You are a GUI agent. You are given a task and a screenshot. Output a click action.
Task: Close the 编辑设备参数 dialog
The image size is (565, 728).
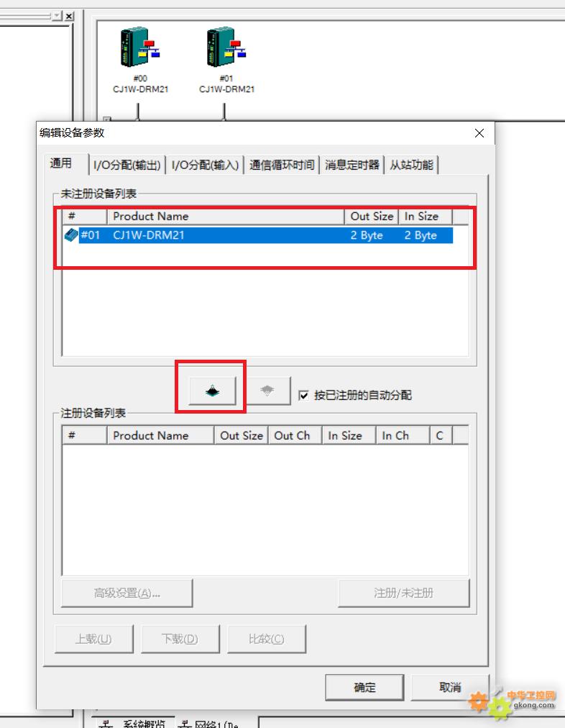(x=479, y=133)
